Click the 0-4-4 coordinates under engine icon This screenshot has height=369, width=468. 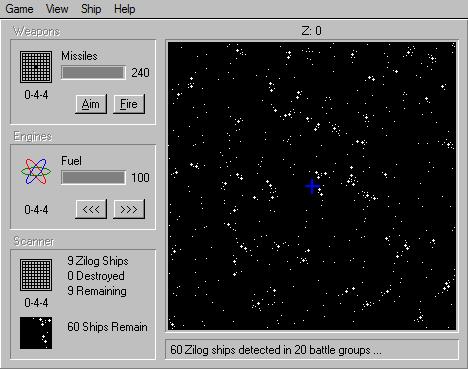click(36, 210)
